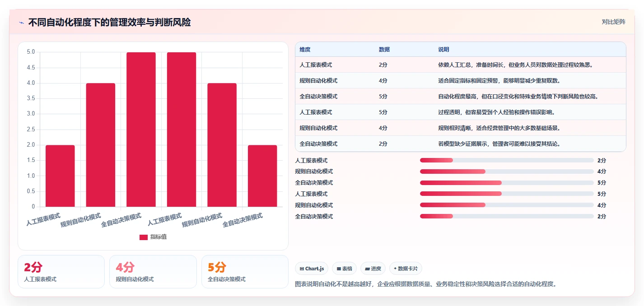Screen dimensions: 644x306
Task: Click the 维度 column header
Action: pyautogui.click(x=305, y=50)
